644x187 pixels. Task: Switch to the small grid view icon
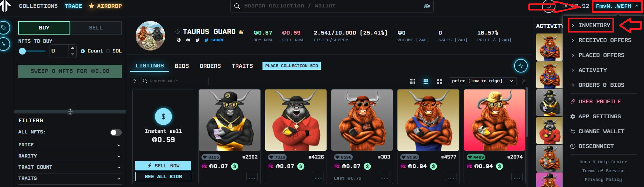point(412,81)
